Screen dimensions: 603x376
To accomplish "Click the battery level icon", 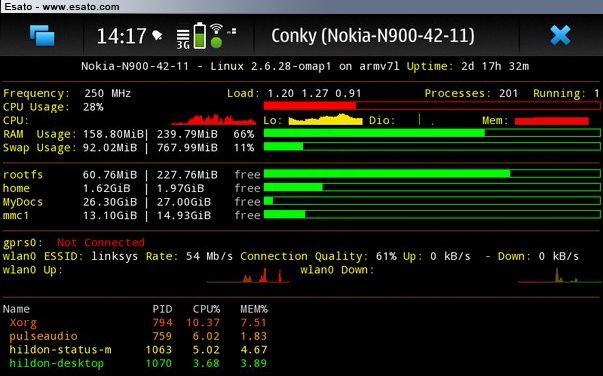I will point(200,35).
